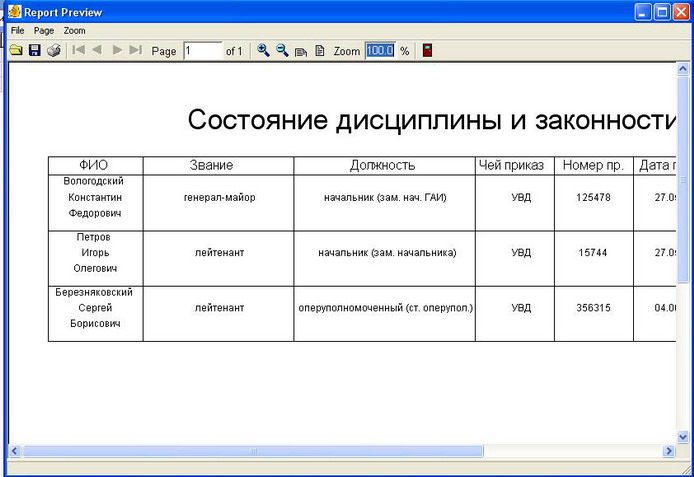Close preview with red door icon
The height and width of the screenshot is (477, 694).
427,50
